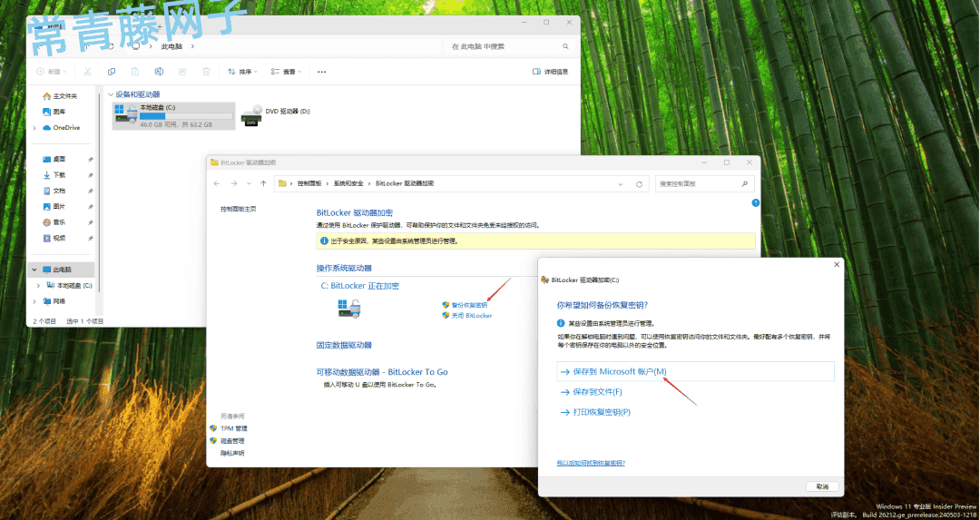
Task: Collapse the 设备和驱动器 group
Action: 111,94
